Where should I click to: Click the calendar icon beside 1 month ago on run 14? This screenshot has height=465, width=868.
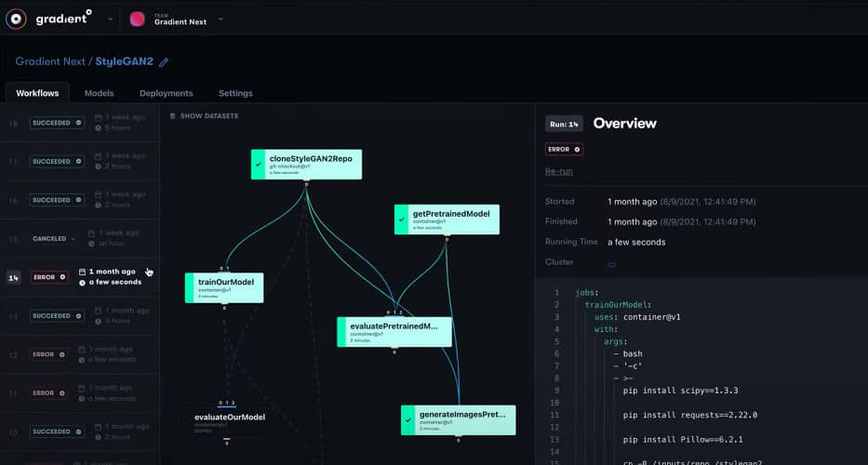coord(83,272)
